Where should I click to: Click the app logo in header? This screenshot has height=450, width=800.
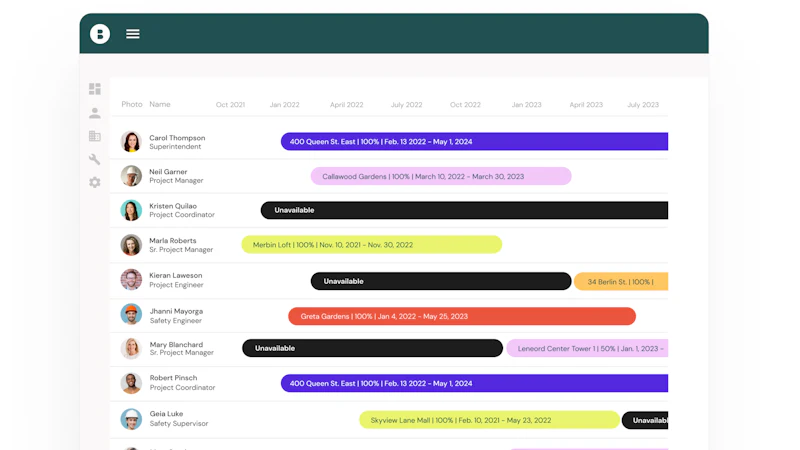click(100, 34)
